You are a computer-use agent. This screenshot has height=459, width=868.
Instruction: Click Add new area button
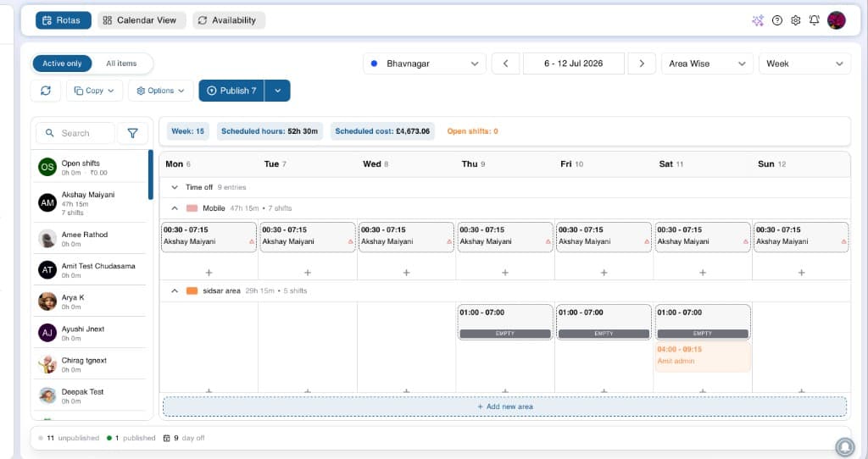point(505,406)
